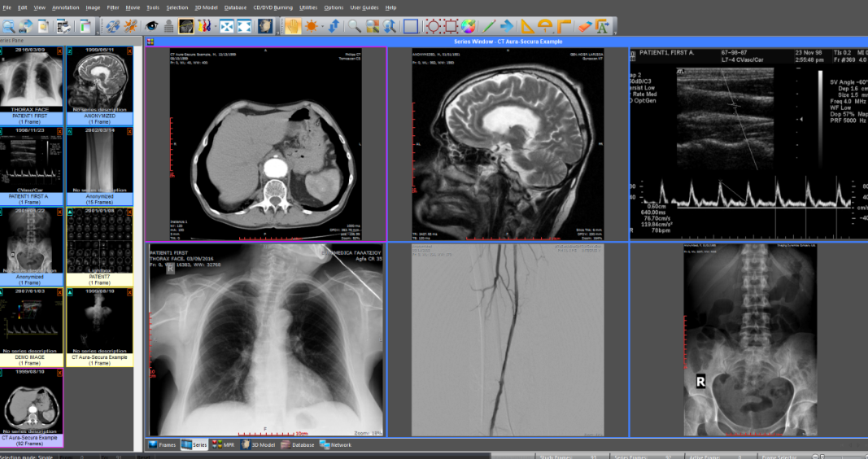The height and width of the screenshot is (459, 868).
Task: Click the open from CD/DVD icon
Action: pyautogui.click(x=25, y=26)
